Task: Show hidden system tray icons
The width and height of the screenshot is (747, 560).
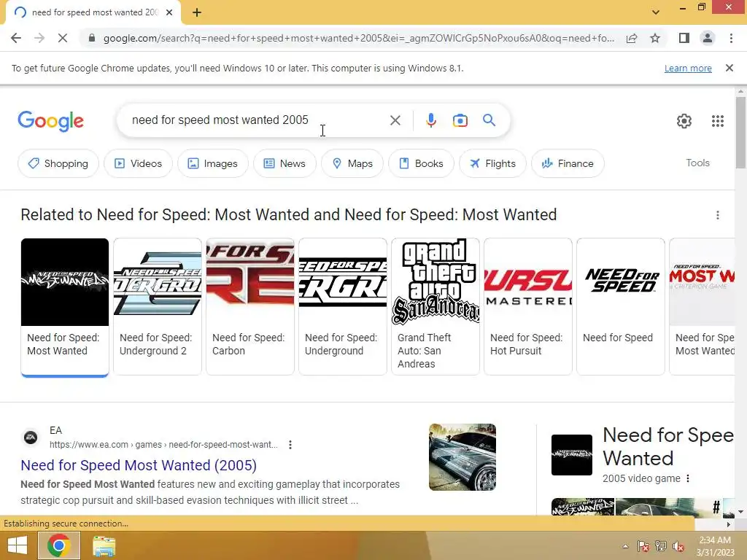Action: pyautogui.click(x=625, y=546)
